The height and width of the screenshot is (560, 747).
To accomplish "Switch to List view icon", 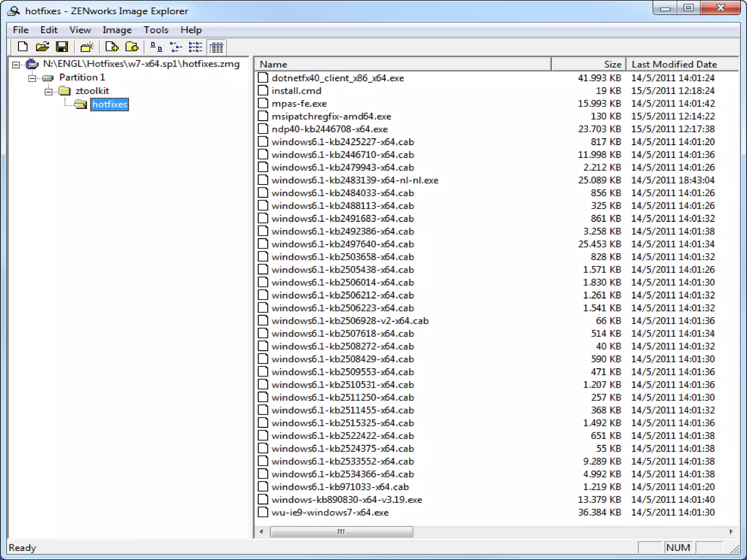I will tap(196, 47).
